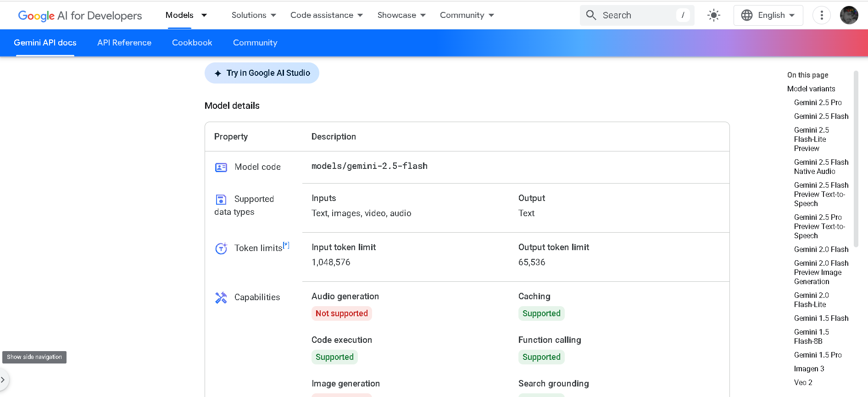Jump to Gemini 2.5 Pro section link
Image resolution: width=868 pixels, height=397 pixels.
tap(818, 102)
